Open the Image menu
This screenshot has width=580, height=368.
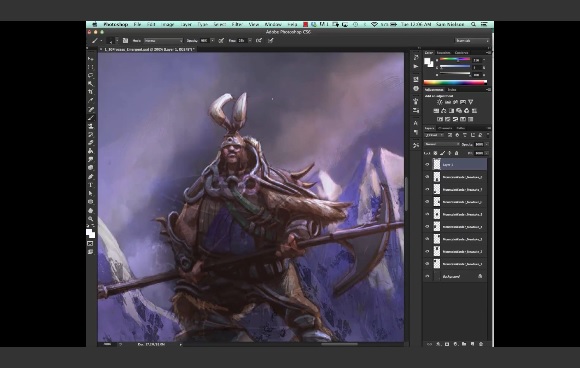168,24
